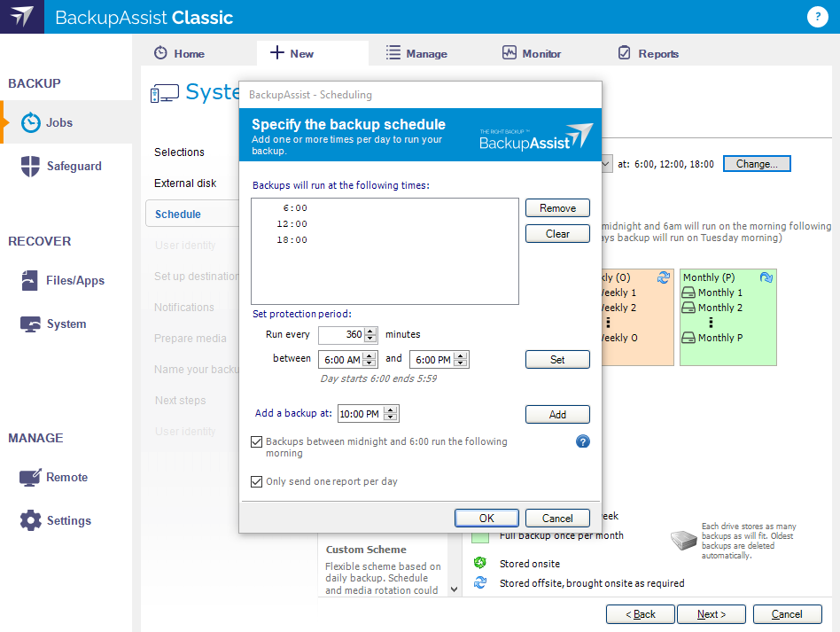Image resolution: width=840 pixels, height=632 pixels.
Task: Click the Clear button
Action: 557,234
